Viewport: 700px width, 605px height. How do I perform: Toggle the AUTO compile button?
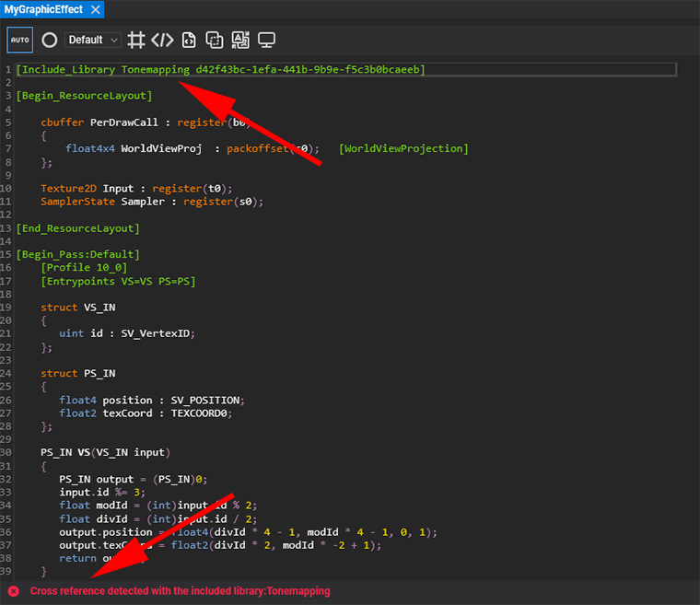click(20, 40)
